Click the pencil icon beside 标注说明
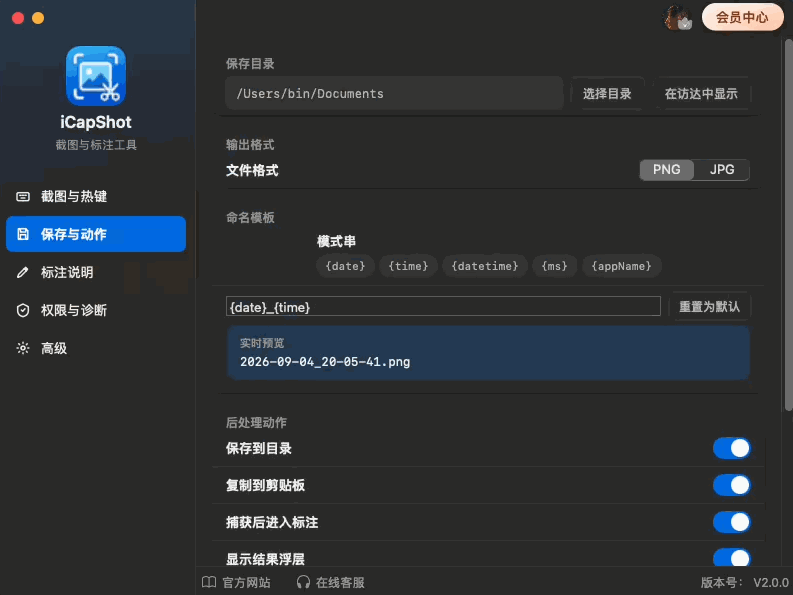Screen dimensions: 793x595 point(23,272)
